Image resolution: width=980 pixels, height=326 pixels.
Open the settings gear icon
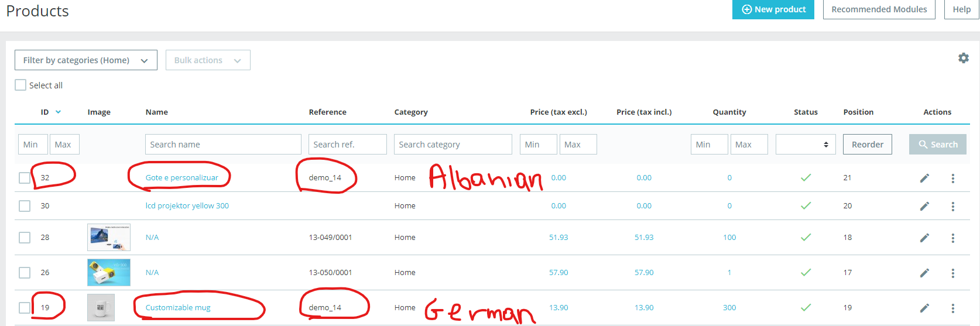(x=963, y=58)
